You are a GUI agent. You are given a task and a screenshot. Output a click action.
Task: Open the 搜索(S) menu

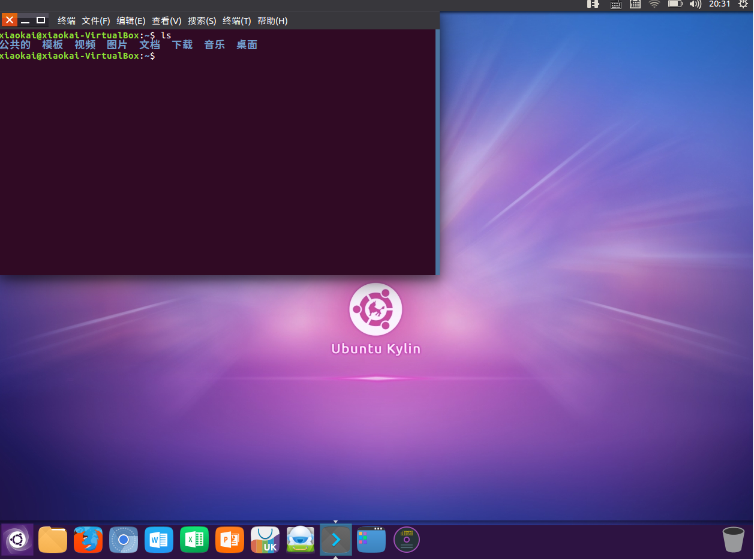click(x=202, y=20)
